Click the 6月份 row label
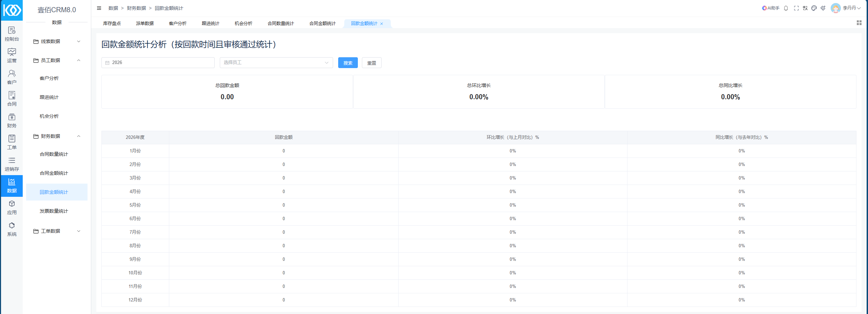This screenshot has height=314, width=868. (135, 218)
